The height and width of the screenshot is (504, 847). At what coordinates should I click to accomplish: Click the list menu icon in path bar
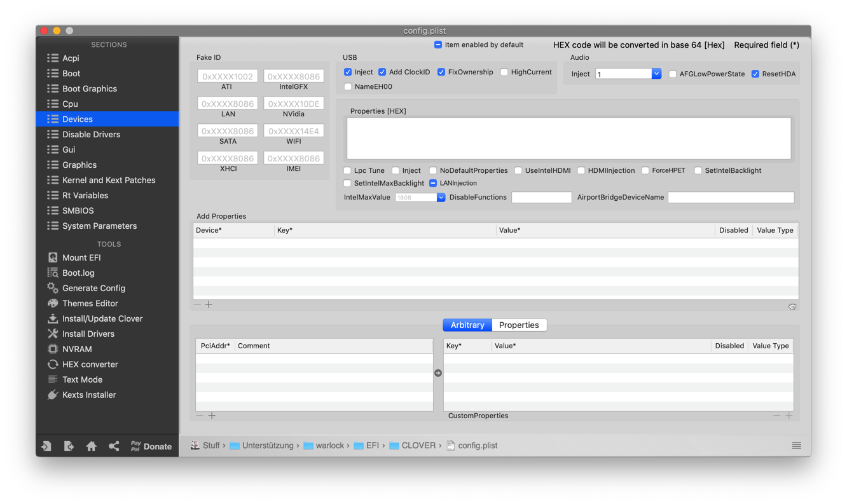(x=796, y=446)
